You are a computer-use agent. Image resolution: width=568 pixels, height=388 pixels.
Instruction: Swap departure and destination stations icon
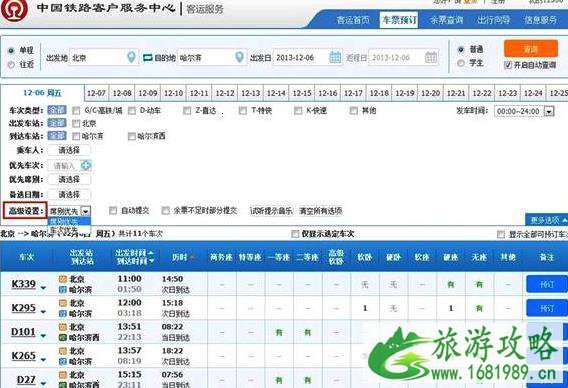(147, 58)
